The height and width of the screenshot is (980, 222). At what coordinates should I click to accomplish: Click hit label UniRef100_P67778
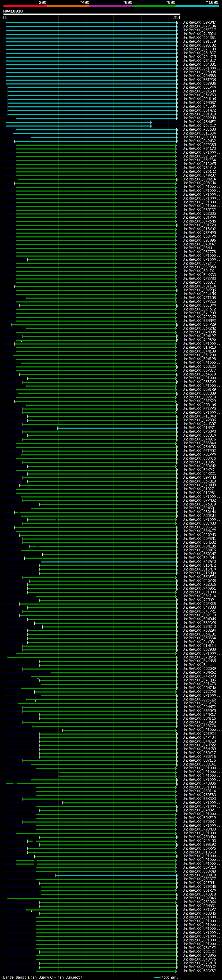point(199,252)
